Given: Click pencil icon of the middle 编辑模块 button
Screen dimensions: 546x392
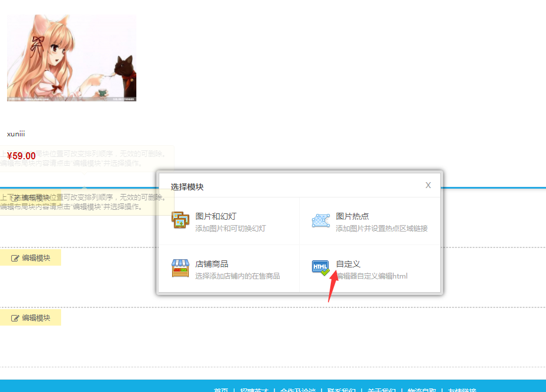Looking at the screenshot, I should [15, 258].
